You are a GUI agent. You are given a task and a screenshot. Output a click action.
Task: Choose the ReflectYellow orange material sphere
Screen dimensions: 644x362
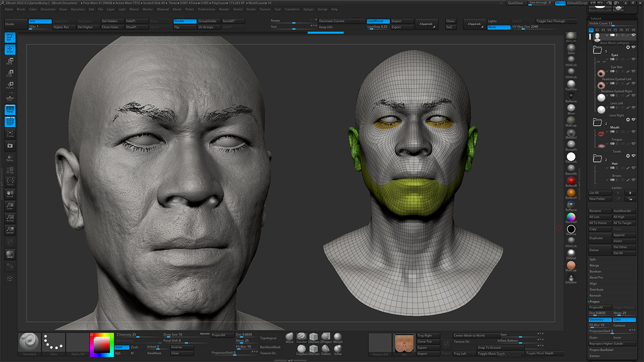click(571, 193)
